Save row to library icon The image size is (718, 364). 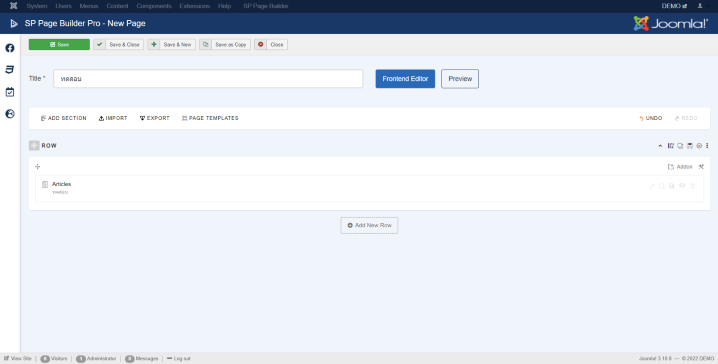coord(690,146)
